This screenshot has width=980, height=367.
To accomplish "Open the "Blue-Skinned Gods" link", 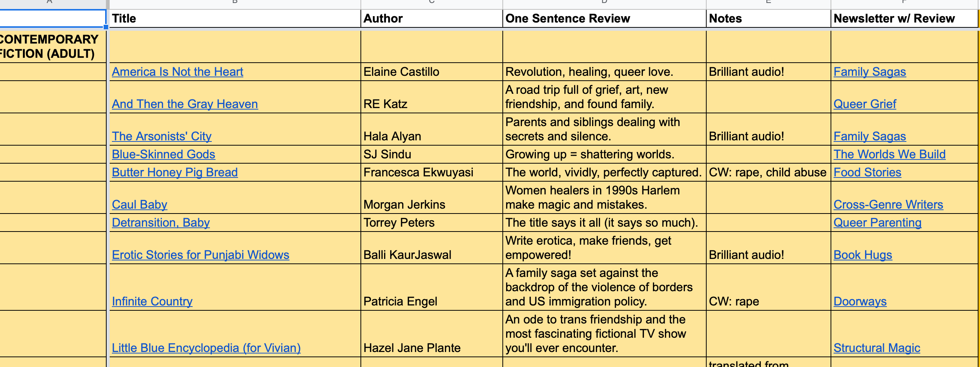I will [x=163, y=154].
